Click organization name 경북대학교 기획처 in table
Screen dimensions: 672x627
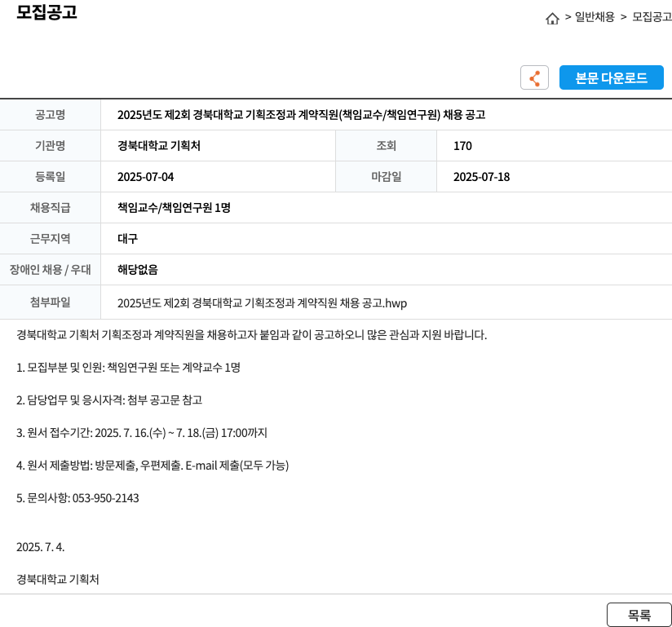159,146
